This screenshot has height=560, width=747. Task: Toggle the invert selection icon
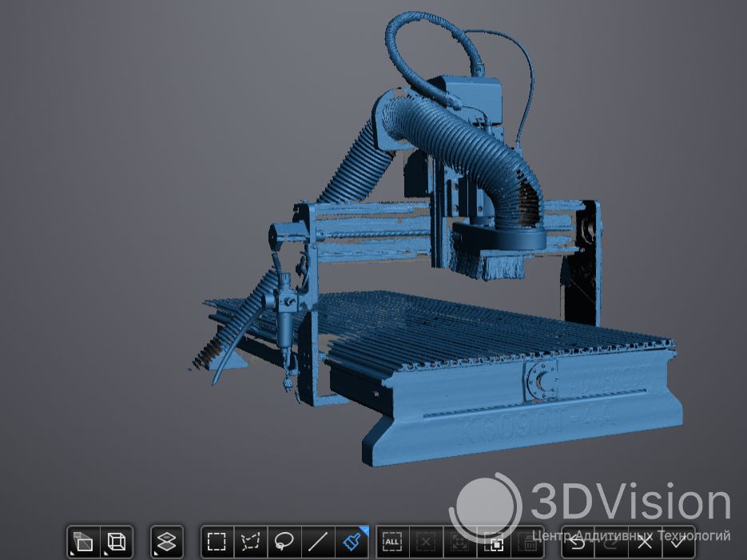pyautogui.click(x=495, y=542)
